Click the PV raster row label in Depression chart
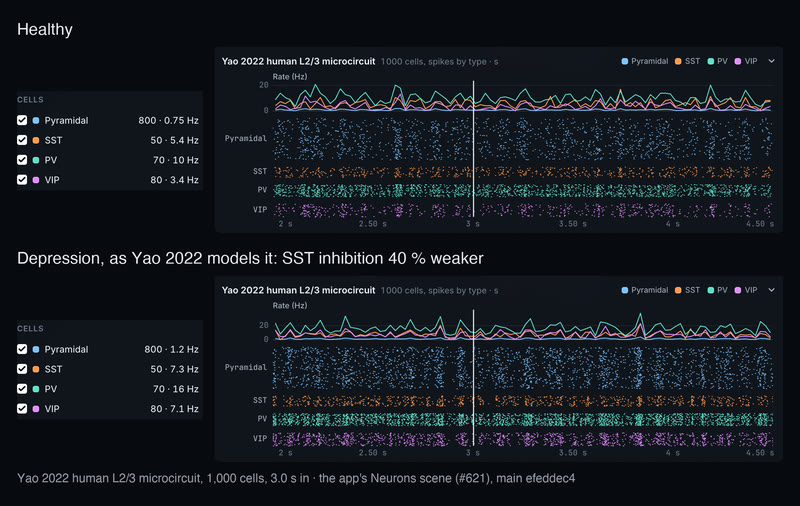Screen dimensions: 800x506 262,419
